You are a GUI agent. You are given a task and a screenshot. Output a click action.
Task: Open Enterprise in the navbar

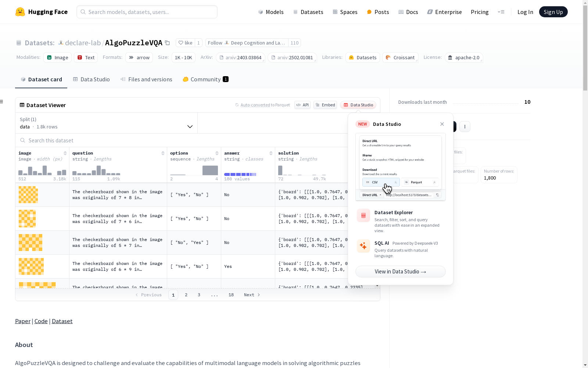445,12
